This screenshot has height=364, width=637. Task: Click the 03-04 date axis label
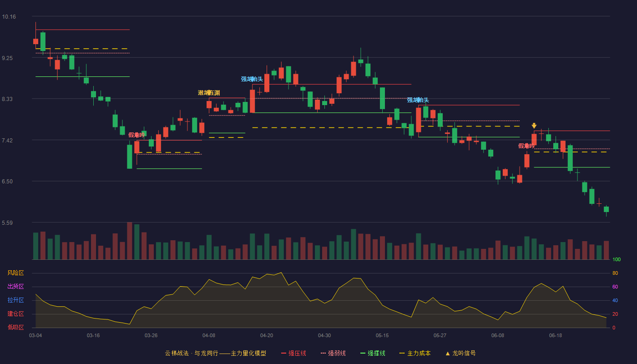(x=35, y=335)
